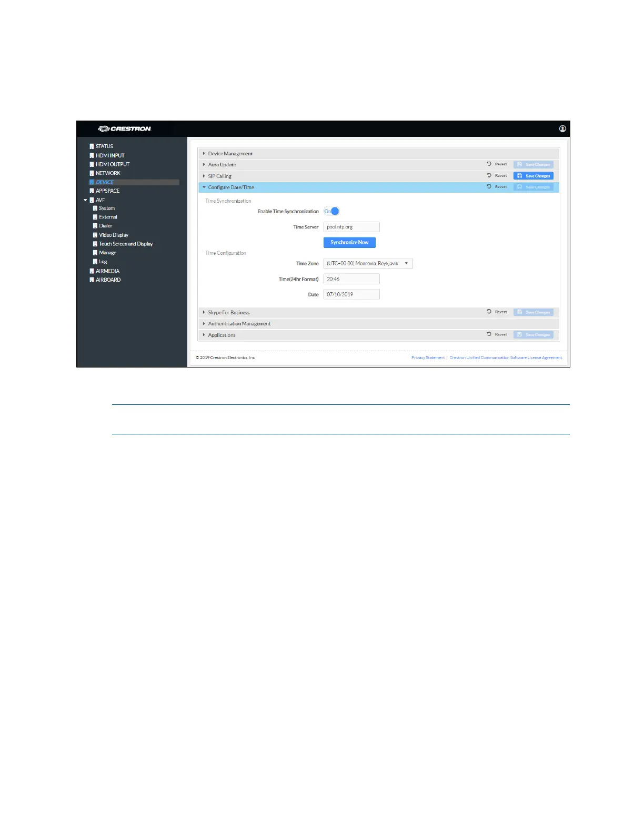Open AVF Log item
Screen dimensions: 644x834
click(x=103, y=262)
